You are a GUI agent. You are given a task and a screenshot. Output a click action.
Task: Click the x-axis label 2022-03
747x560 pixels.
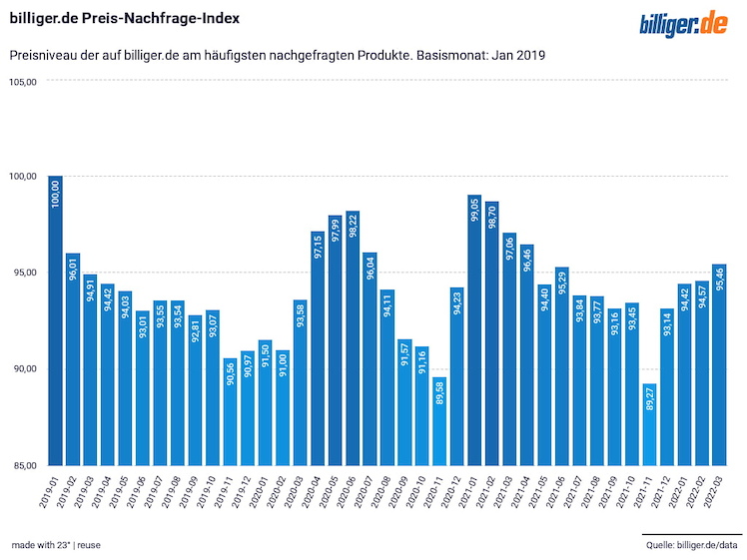(715, 490)
